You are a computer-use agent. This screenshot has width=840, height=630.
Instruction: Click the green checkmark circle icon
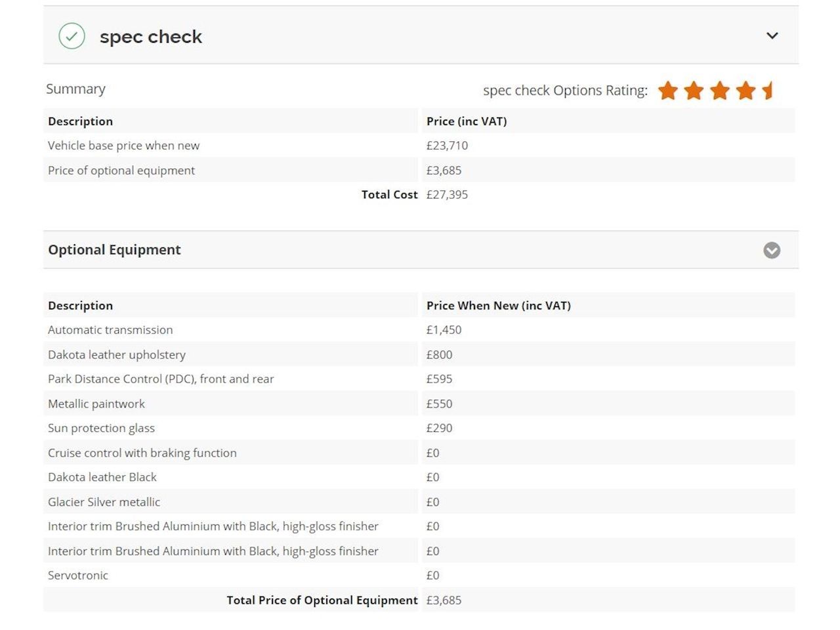click(x=72, y=36)
